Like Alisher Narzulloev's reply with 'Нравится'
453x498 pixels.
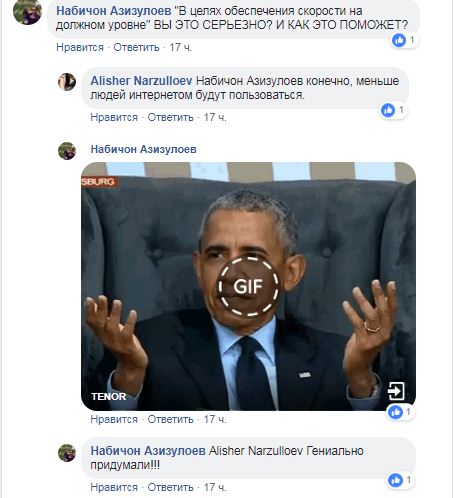pos(114,117)
